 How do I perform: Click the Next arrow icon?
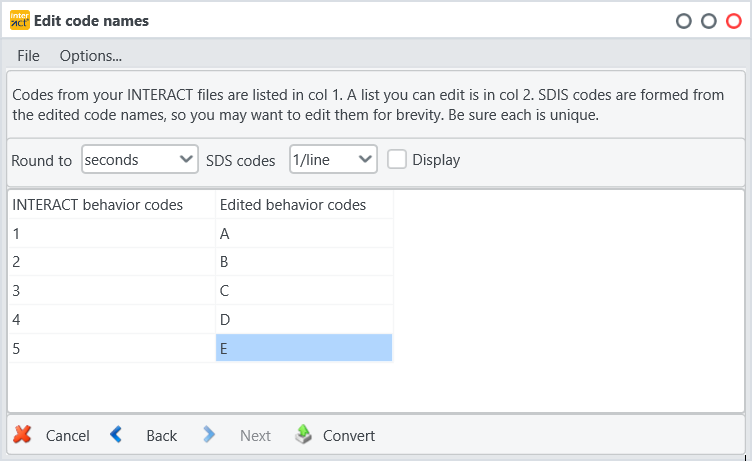209,435
